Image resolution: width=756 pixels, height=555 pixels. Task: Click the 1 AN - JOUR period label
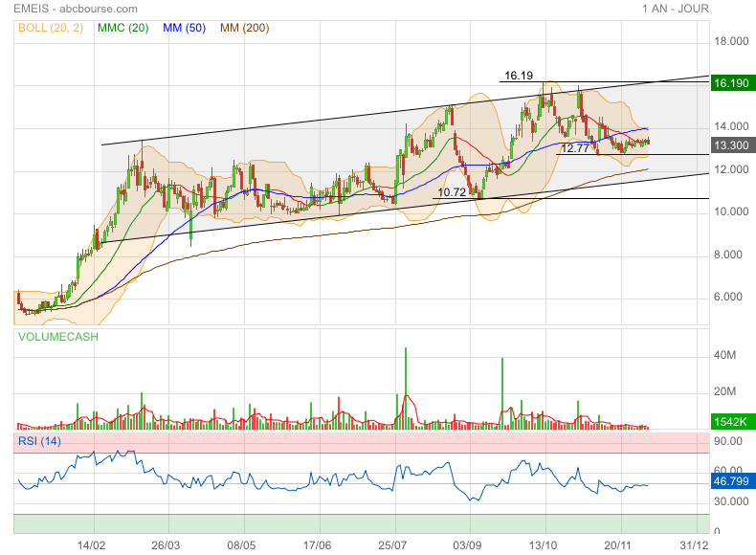point(676,9)
